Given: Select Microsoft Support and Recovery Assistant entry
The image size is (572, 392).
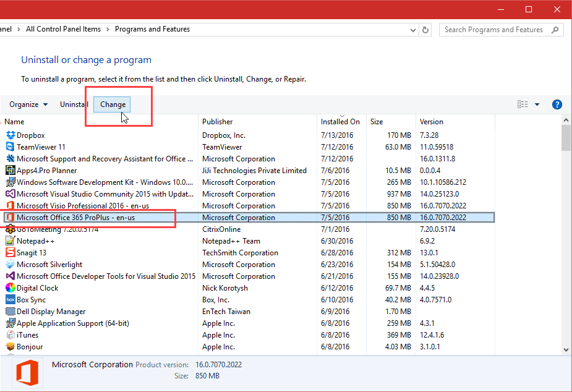Looking at the screenshot, I should pyautogui.click(x=249, y=159).
